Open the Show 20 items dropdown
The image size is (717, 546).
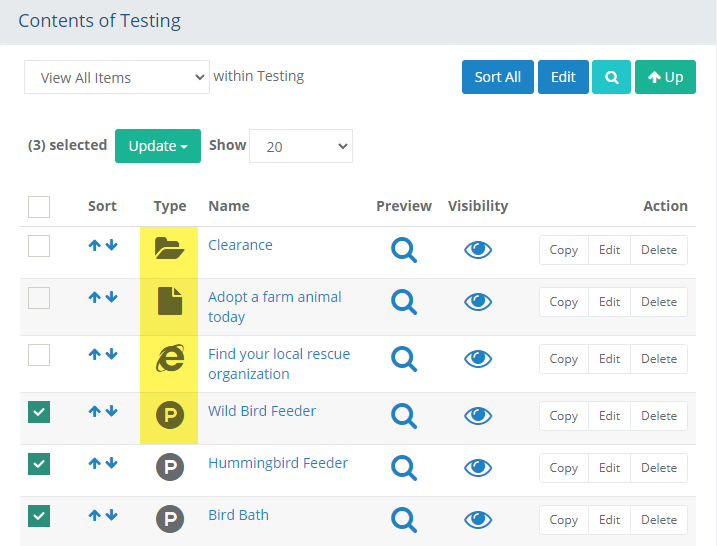pos(300,146)
